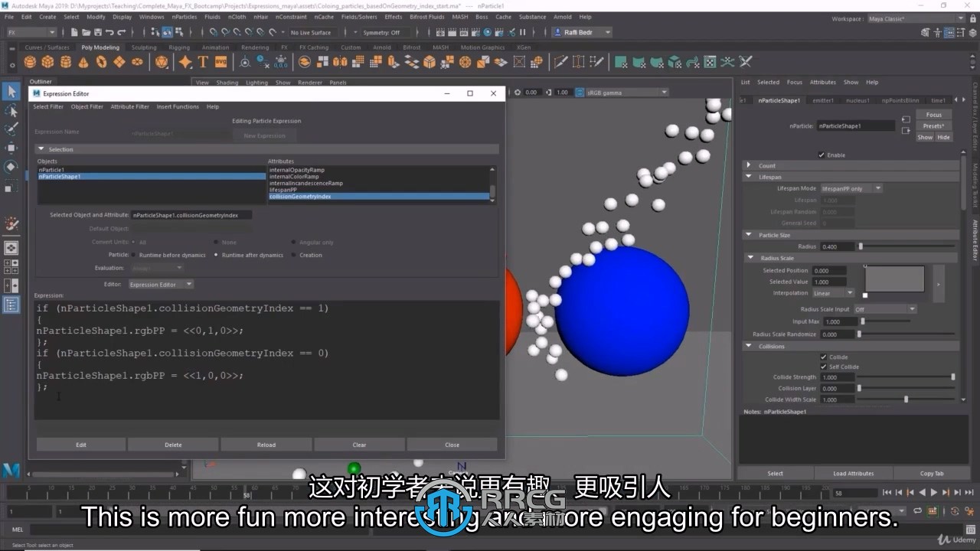
Task: Select the Angular only radio button
Action: tap(294, 242)
